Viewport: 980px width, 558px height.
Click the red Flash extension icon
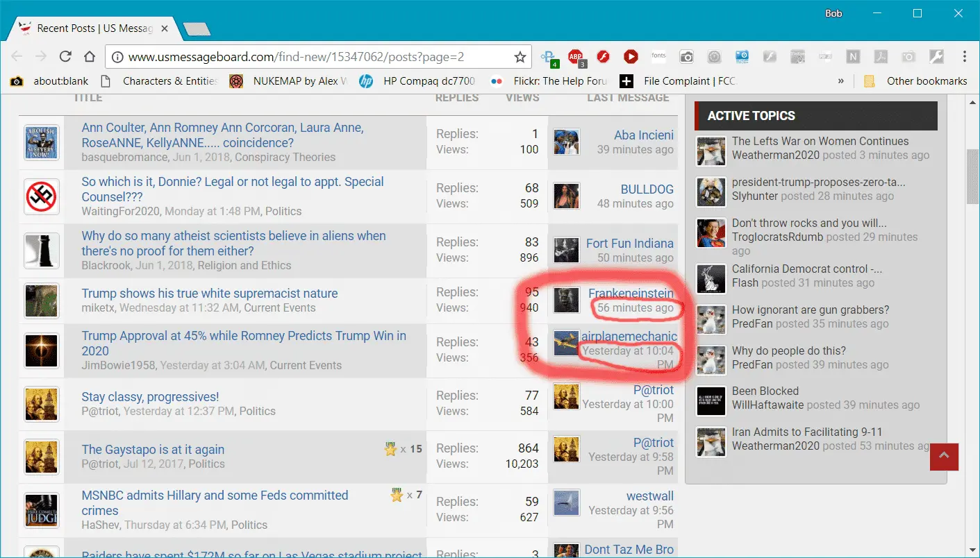click(604, 57)
